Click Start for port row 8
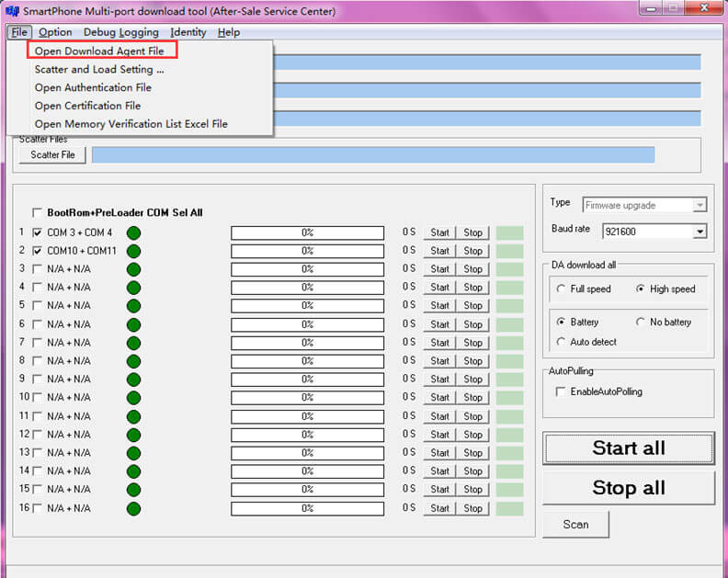This screenshot has width=728, height=578. [x=439, y=361]
